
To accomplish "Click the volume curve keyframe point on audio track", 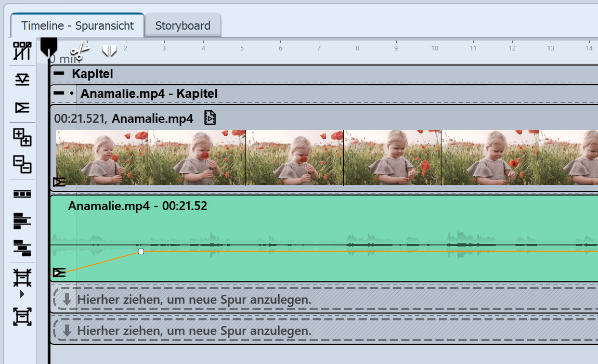I will pos(140,251).
